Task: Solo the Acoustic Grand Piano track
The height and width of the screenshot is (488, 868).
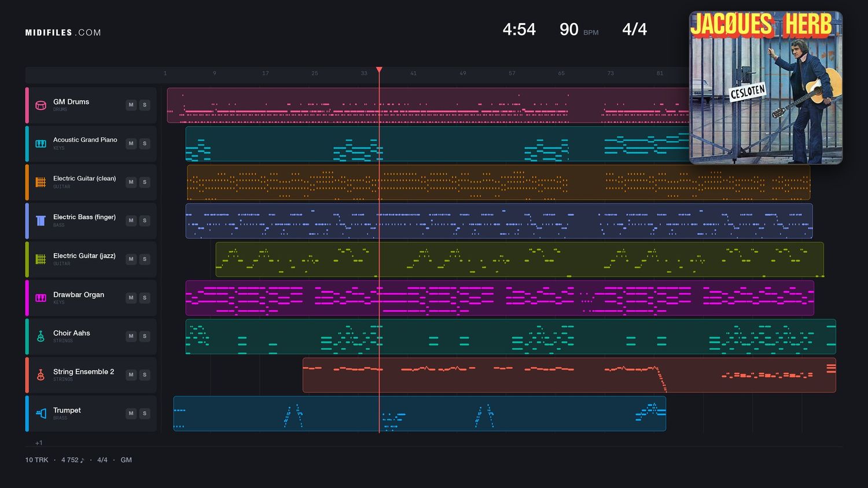Action: click(145, 143)
